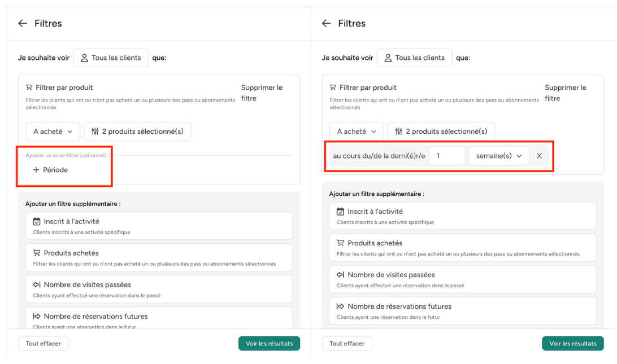Open '2 produits sélectionné(s)' selector in the left panel
Viewport: 617px width, 364px height.
click(x=137, y=131)
